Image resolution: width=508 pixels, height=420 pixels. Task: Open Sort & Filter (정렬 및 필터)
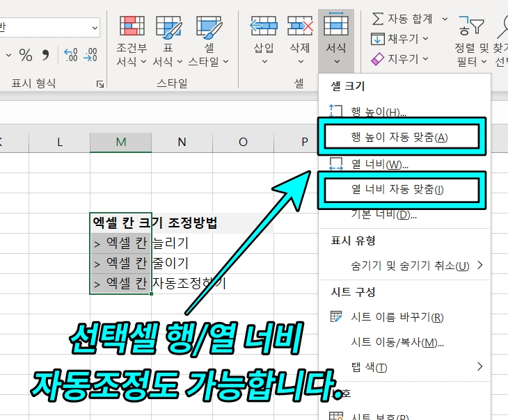471,41
